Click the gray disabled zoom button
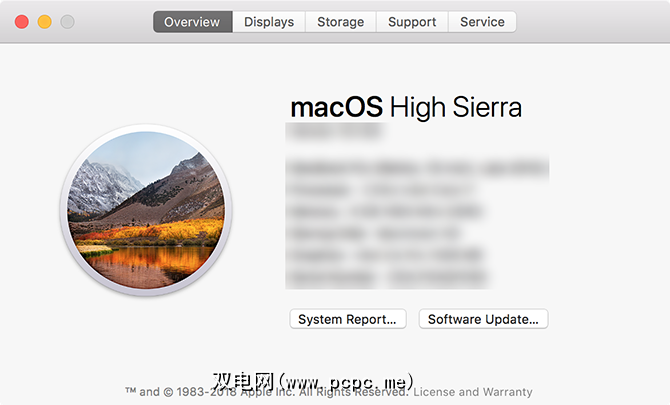The width and height of the screenshot is (670, 405). click(x=67, y=22)
